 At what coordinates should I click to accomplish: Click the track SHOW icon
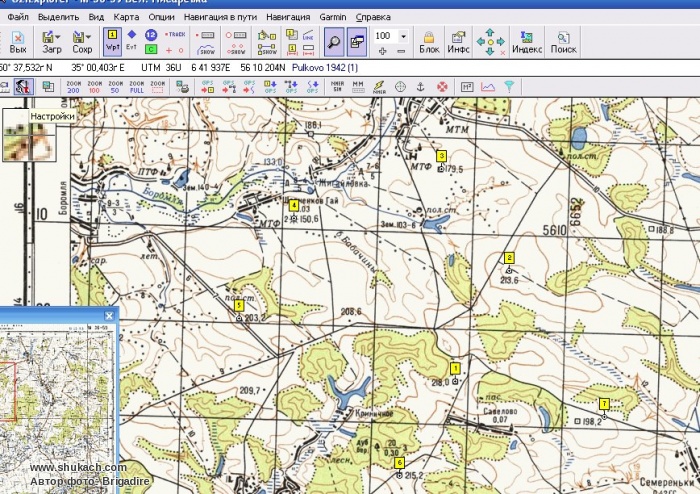(x=205, y=50)
